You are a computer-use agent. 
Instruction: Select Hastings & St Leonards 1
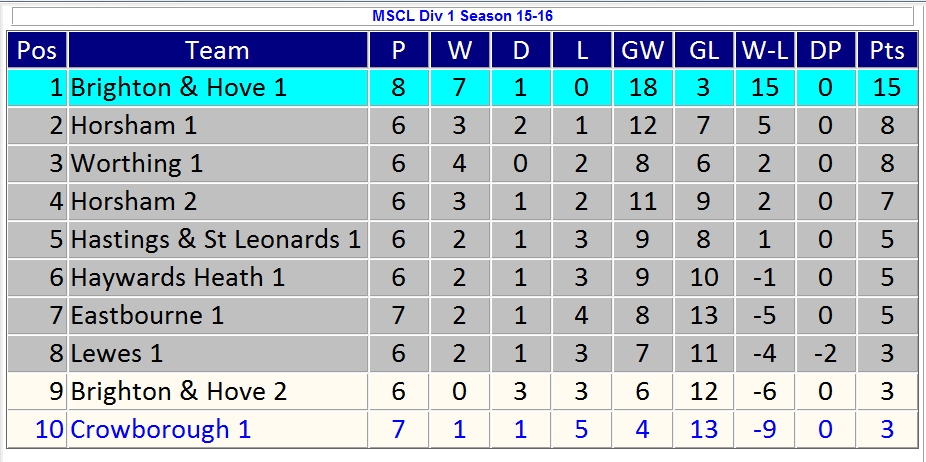[215, 239]
